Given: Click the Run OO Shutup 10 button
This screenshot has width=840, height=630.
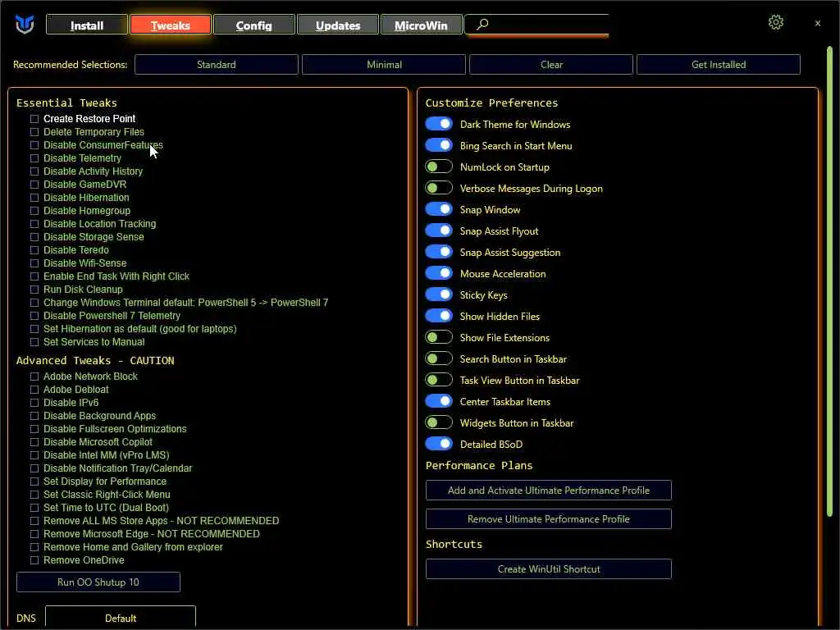Looking at the screenshot, I should point(98,582).
